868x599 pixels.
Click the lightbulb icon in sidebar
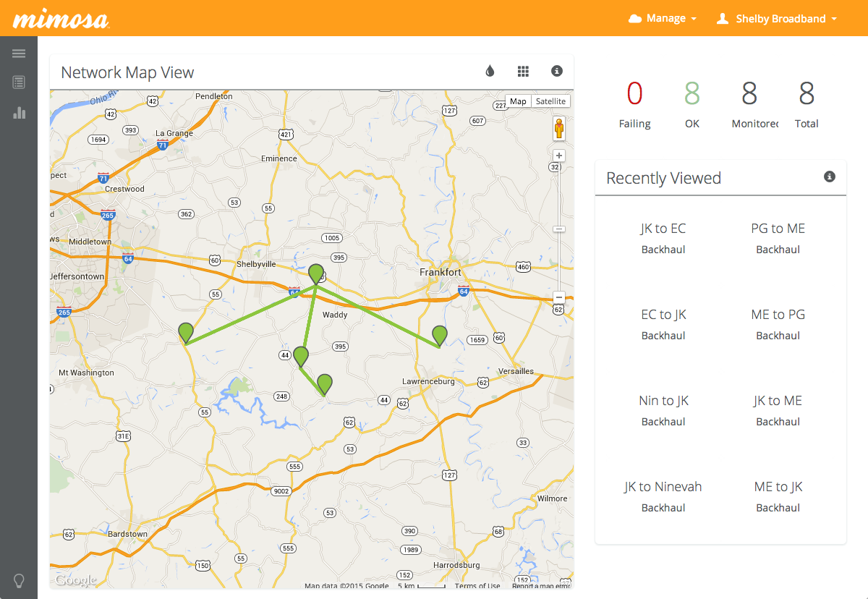[19, 580]
